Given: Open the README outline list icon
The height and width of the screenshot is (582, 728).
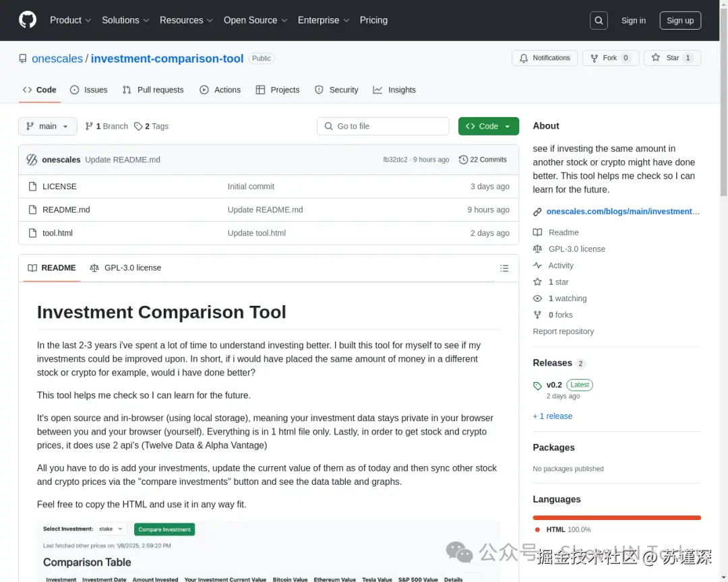Looking at the screenshot, I should pyautogui.click(x=504, y=268).
